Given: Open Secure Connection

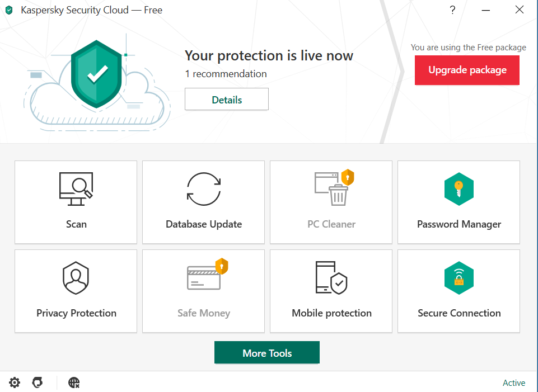Looking at the screenshot, I should tap(459, 291).
